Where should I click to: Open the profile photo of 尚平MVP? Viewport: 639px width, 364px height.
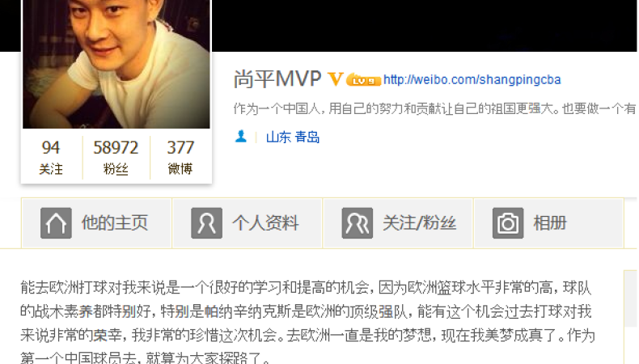(x=116, y=64)
